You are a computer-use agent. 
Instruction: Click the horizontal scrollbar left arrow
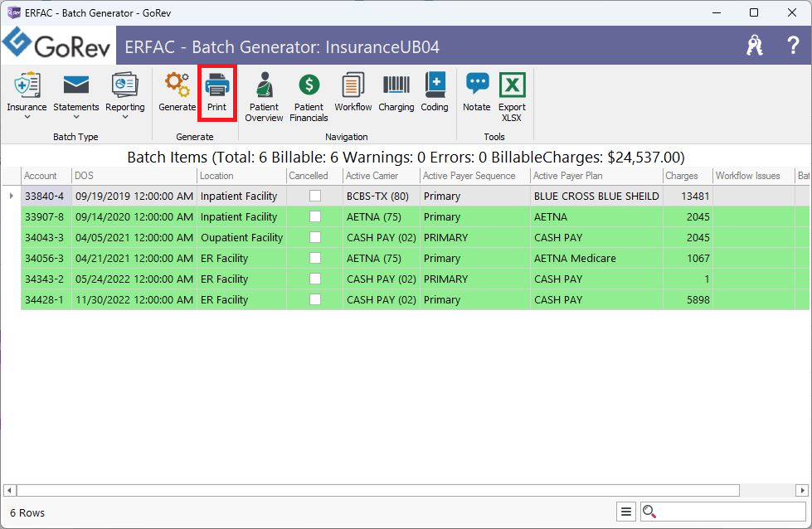[x=9, y=490]
